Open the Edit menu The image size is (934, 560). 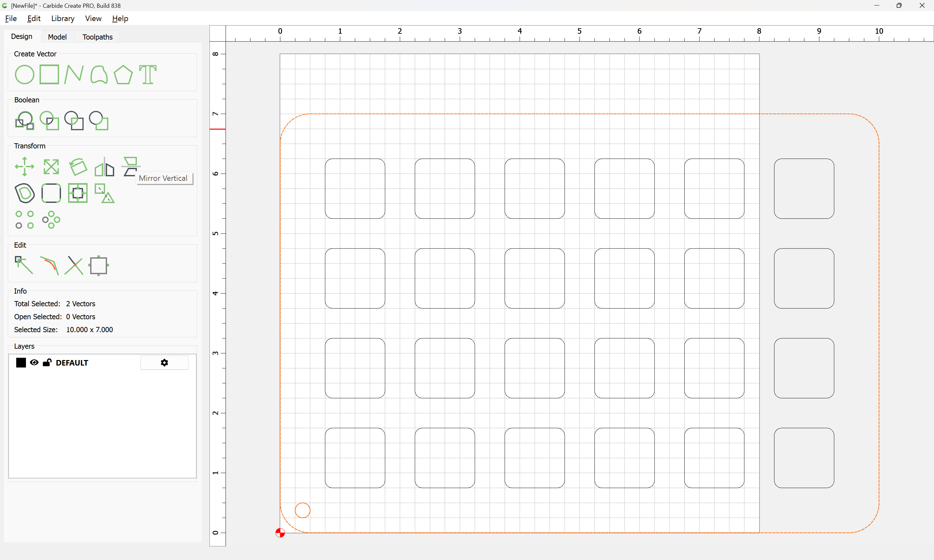[x=34, y=18]
